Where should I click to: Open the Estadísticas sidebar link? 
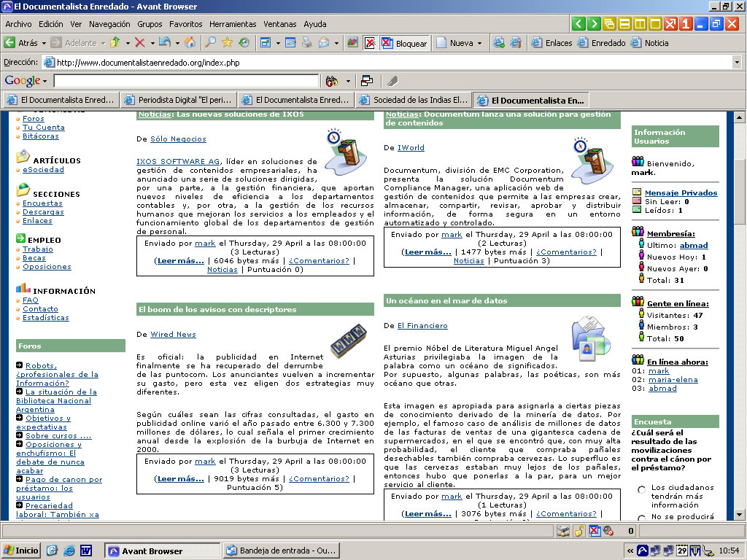[x=46, y=318]
